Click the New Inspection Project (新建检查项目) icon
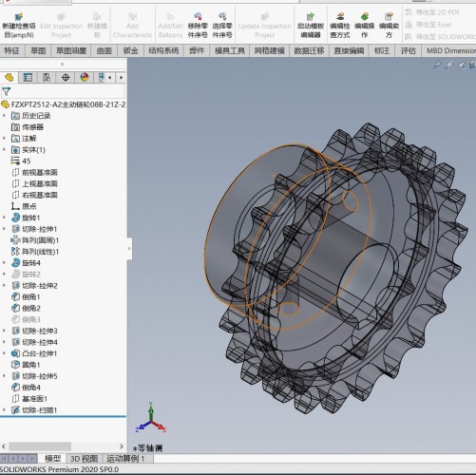Viewport: 476px width, 475px height. (x=19, y=16)
